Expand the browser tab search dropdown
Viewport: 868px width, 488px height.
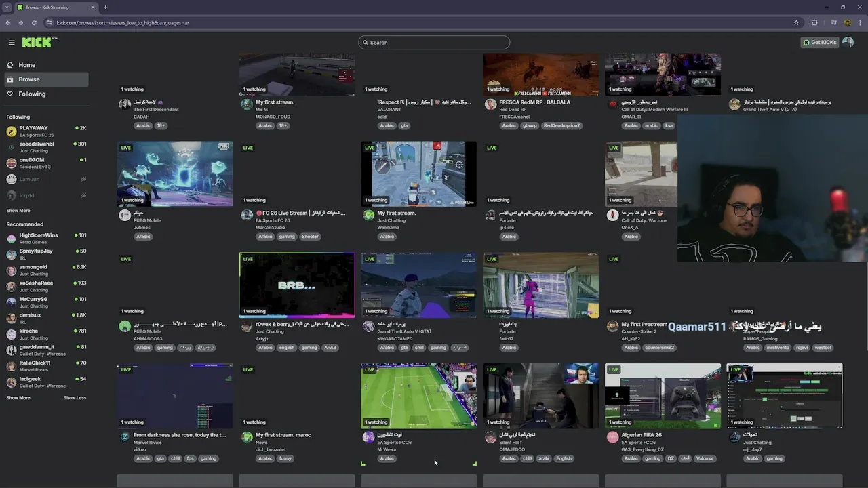[x=7, y=7]
